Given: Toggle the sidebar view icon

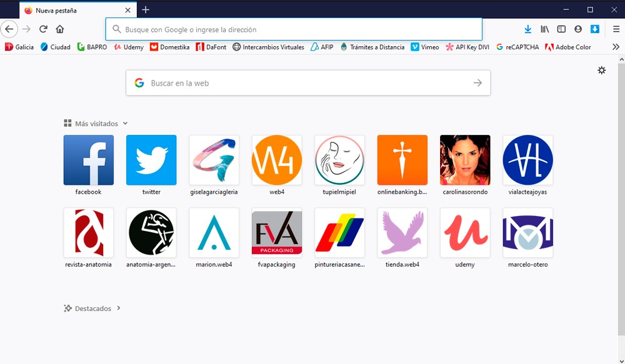Looking at the screenshot, I should point(561,29).
